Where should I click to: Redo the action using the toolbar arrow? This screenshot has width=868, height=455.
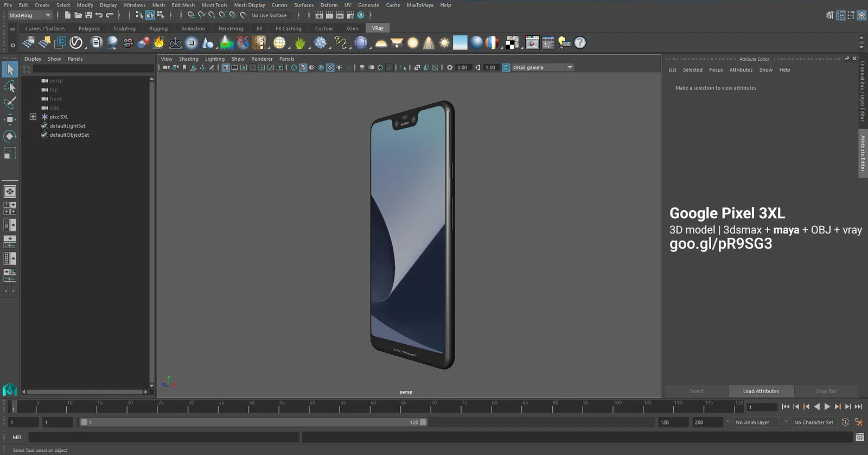click(110, 15)
